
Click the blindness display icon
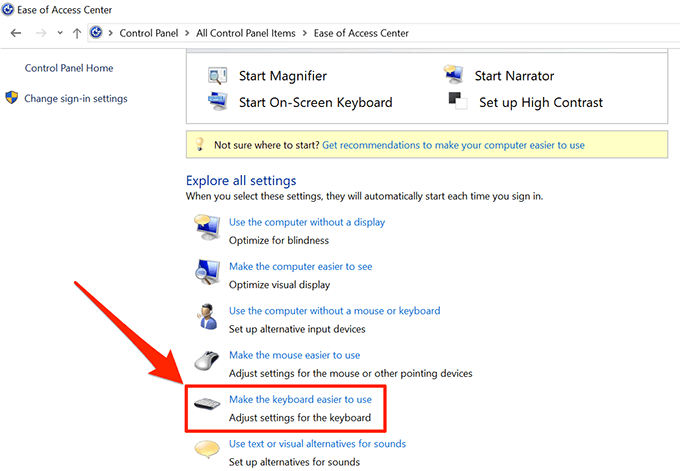[206, 229]
